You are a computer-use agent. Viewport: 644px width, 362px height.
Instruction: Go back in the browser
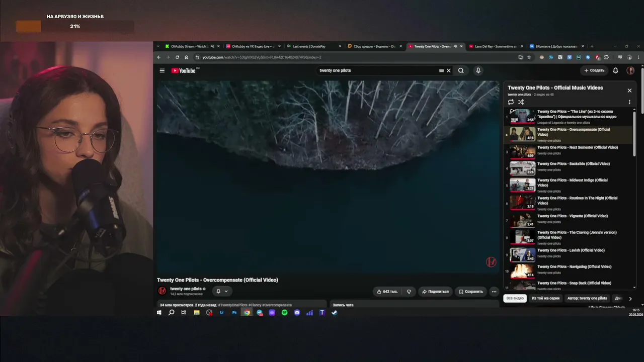click(159, 57)
